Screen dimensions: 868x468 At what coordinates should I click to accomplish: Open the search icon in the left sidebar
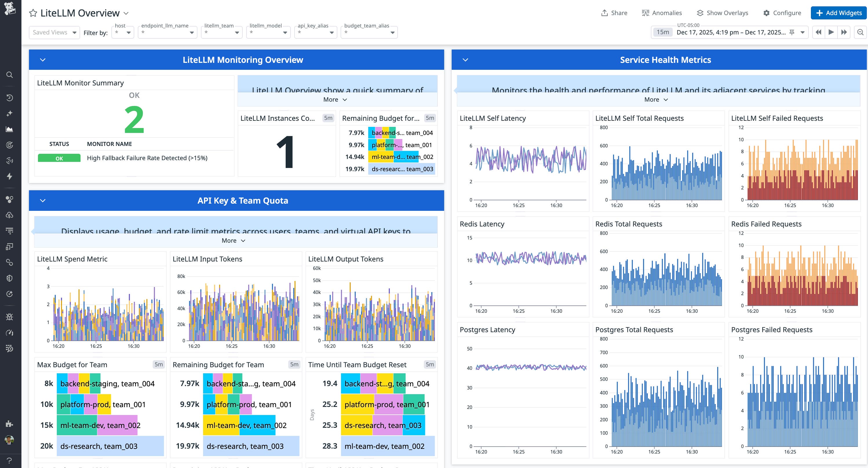click(10, 75)
